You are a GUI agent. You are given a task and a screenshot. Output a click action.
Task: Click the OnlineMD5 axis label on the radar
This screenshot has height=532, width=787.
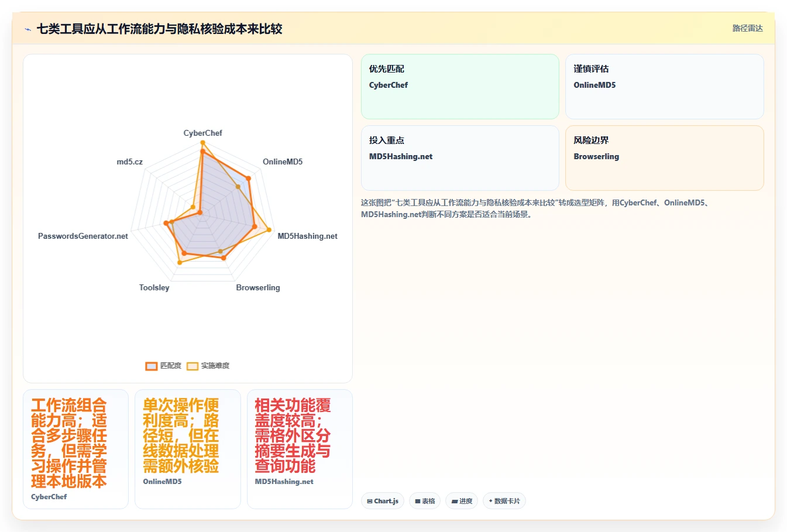point(283,162)
